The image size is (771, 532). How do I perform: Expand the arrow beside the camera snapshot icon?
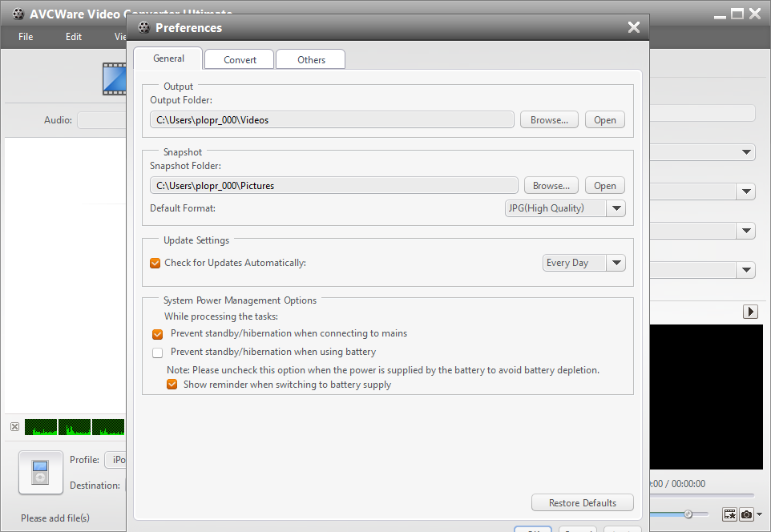(x=759, y=514)
